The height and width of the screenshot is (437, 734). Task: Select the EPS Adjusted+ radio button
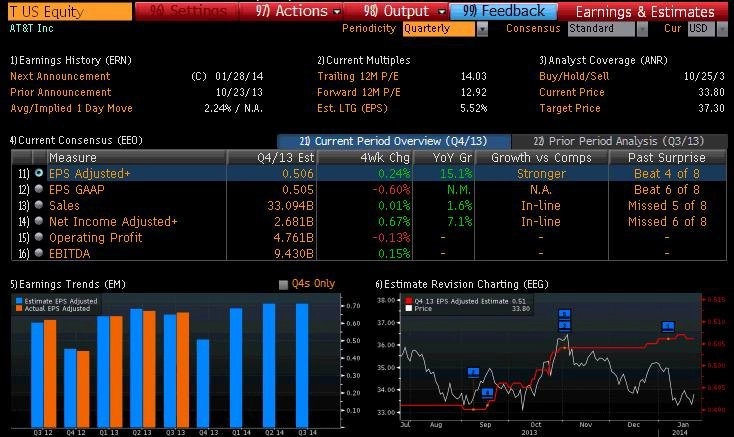[39, 173]
